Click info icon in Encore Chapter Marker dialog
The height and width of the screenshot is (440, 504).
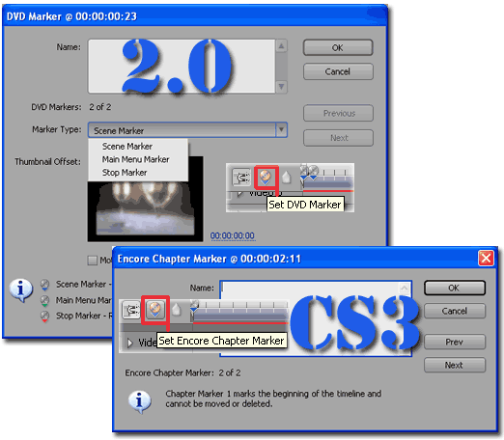point(139,401)
